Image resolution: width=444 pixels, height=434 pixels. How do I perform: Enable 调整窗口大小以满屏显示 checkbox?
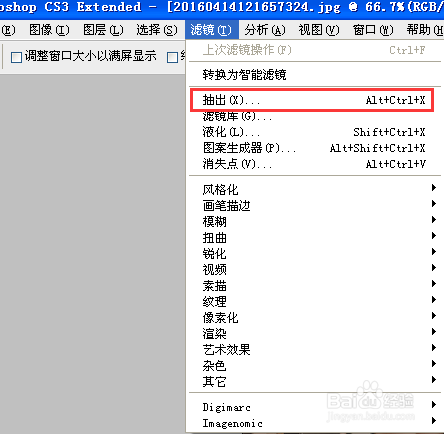click(x=16, y=57)
